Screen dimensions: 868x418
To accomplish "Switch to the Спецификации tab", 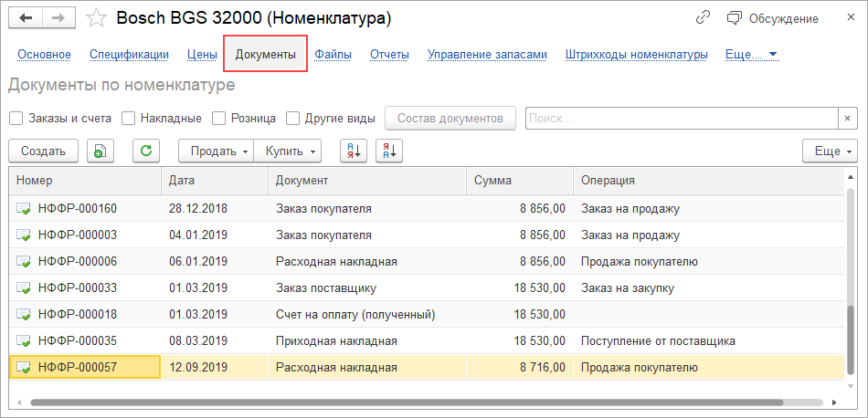I will click(x=129, y=55).
